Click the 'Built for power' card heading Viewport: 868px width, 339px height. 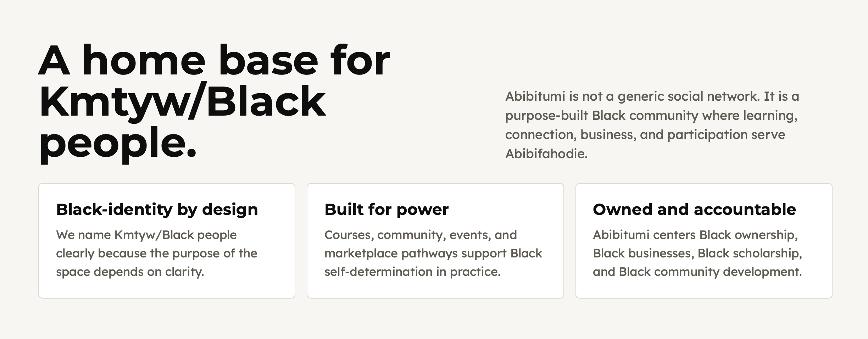pos(386,210)
